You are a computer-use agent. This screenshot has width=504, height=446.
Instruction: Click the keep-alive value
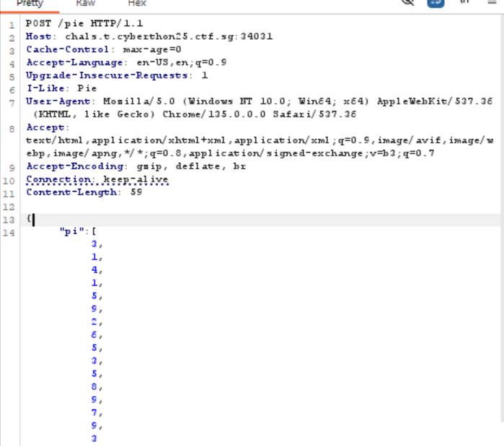tap(136, 179)
